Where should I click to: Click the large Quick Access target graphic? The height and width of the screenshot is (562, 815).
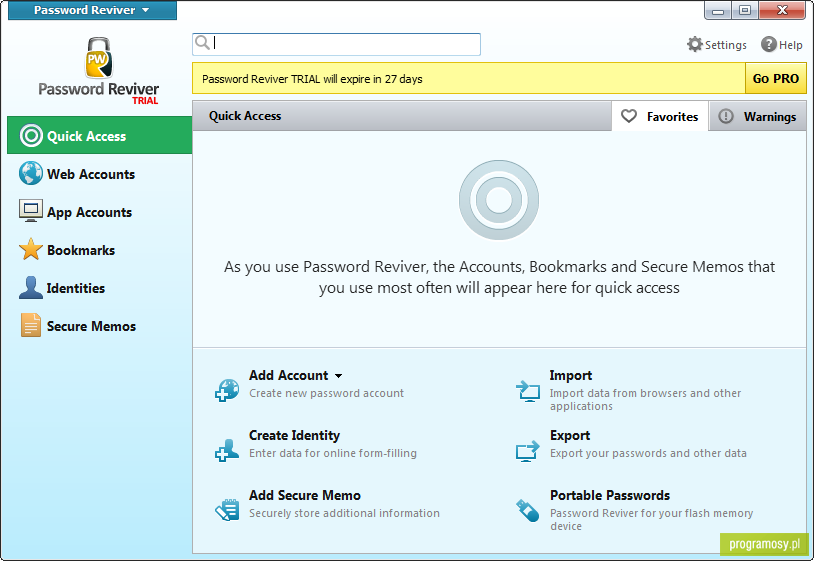point(499,200)
